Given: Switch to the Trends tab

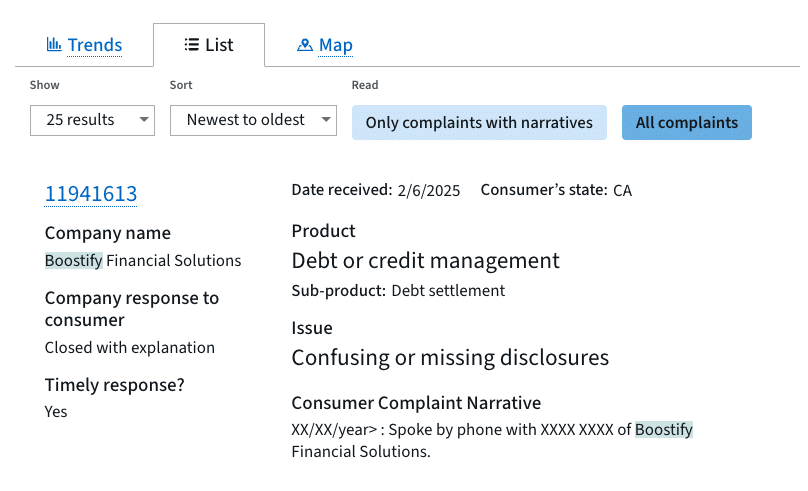Looking at the screenshot, I should point(95,45).
